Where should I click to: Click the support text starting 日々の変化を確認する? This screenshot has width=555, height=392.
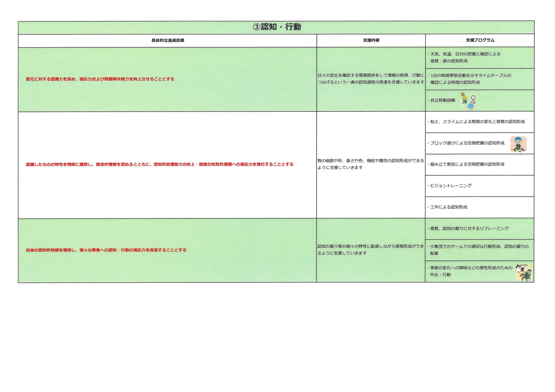(371, 79)
